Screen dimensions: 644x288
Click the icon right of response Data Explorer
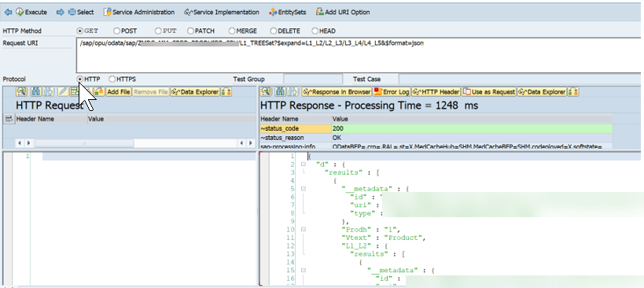573,92
